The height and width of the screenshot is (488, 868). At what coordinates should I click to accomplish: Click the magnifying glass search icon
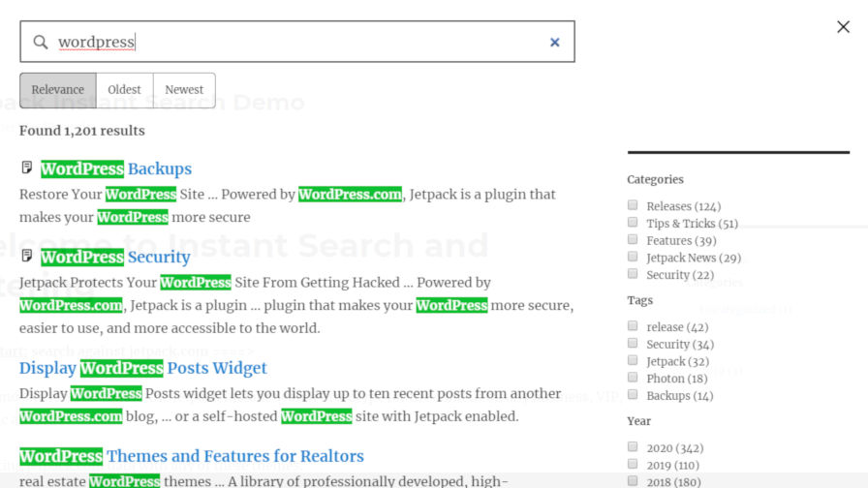click(41, 42)
